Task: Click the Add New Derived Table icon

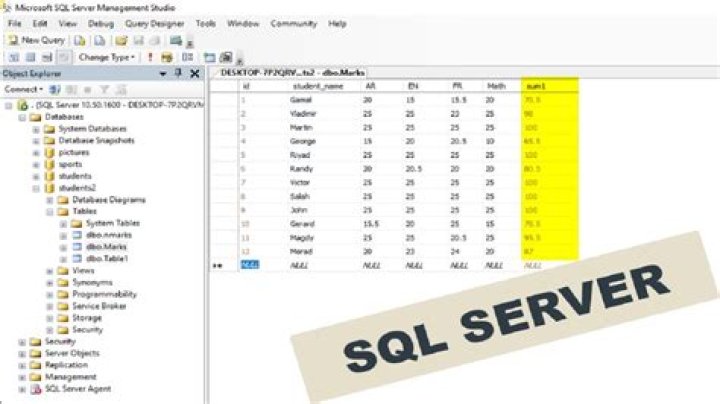Action: point(225,57)
